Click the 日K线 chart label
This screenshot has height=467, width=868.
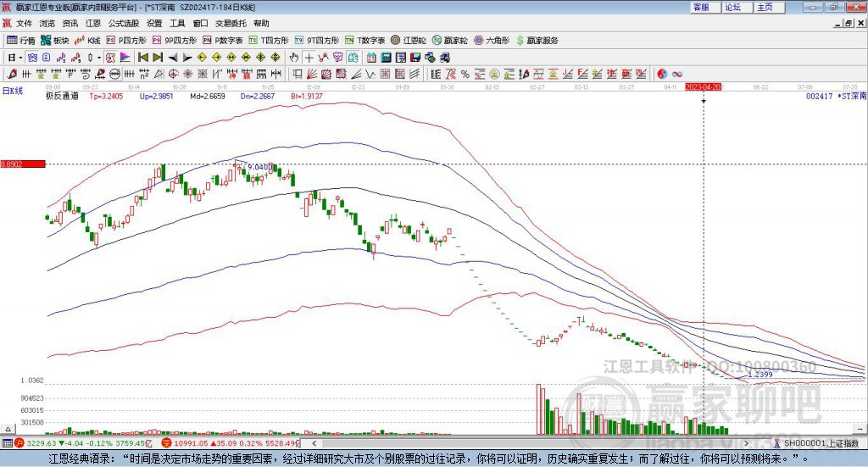[x=13, y=92]
